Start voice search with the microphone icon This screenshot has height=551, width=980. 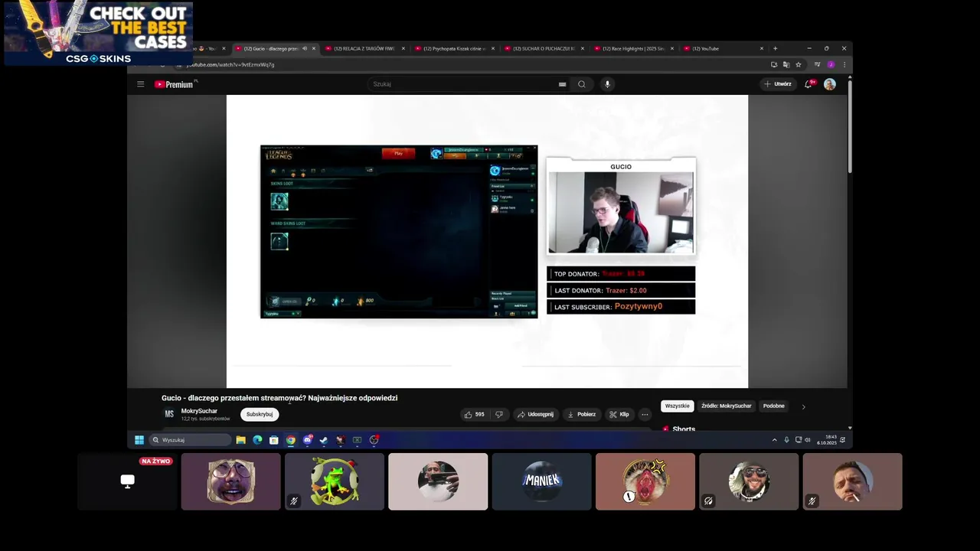pos(607,84)
